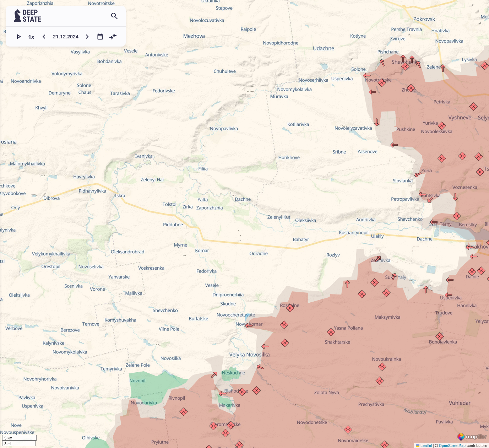Select unit marker at Rozdolne
Image resolution: width=489 pixels, height=448 pixels.
click(290, 308)
